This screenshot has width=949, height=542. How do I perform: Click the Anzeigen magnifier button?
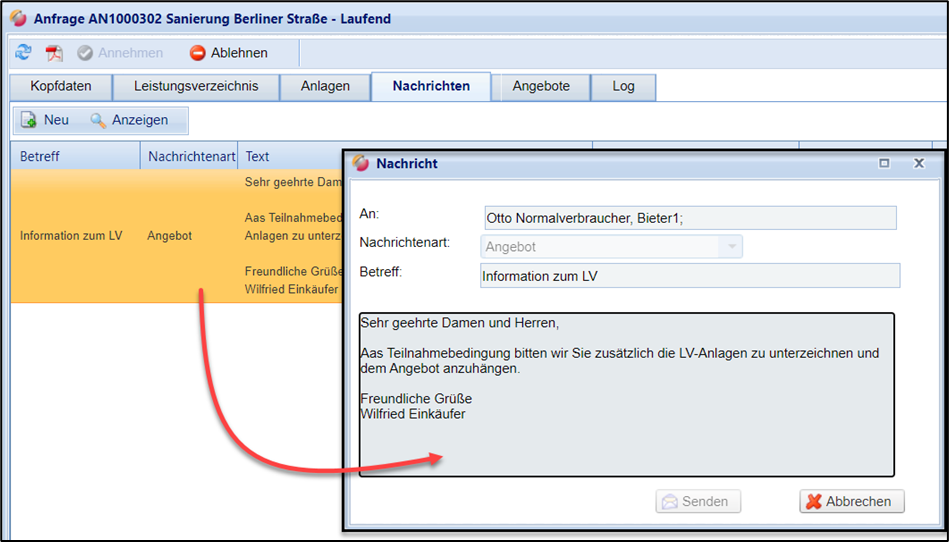click(x=129, y=120)
